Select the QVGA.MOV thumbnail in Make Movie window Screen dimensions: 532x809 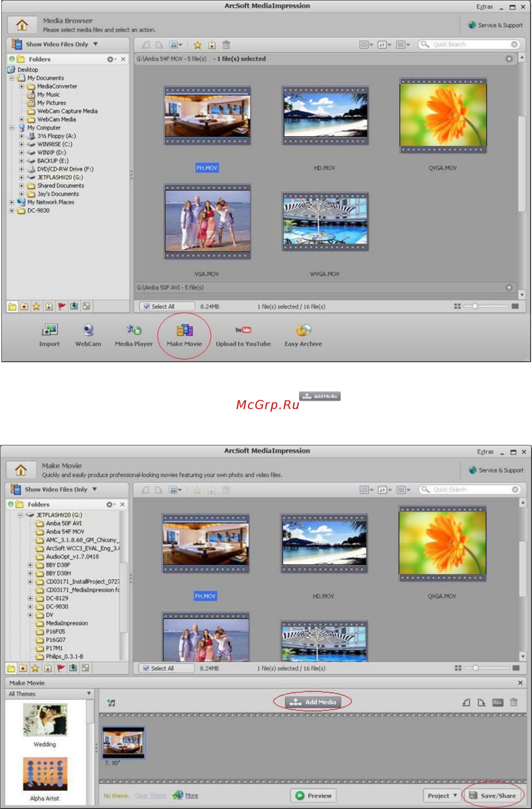[443, 543]
